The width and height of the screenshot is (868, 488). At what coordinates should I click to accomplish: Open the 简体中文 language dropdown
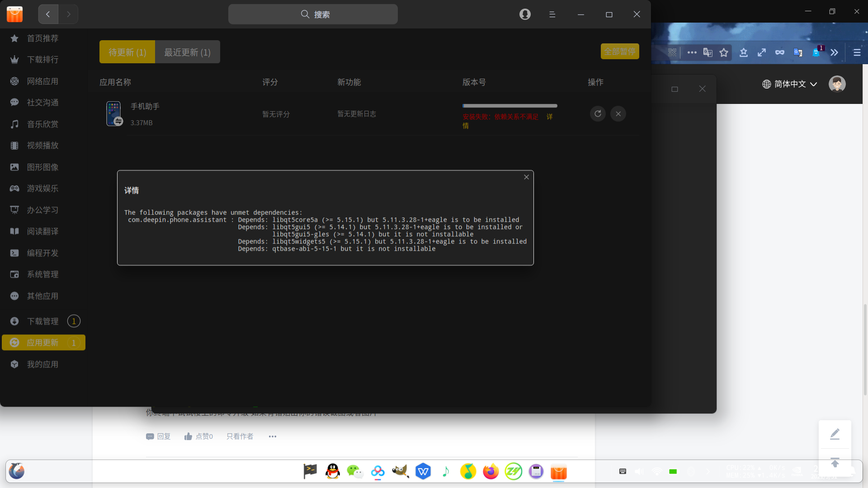coord(790,84)
